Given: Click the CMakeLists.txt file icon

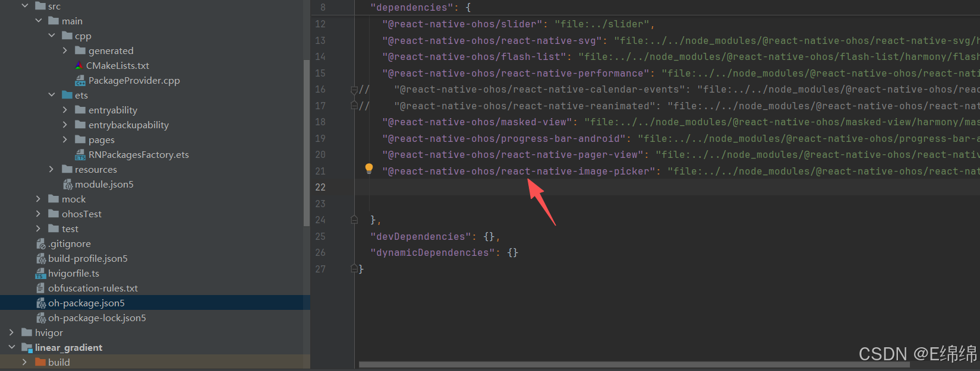Looking at the screenshot, I should [x=80, y=65].
